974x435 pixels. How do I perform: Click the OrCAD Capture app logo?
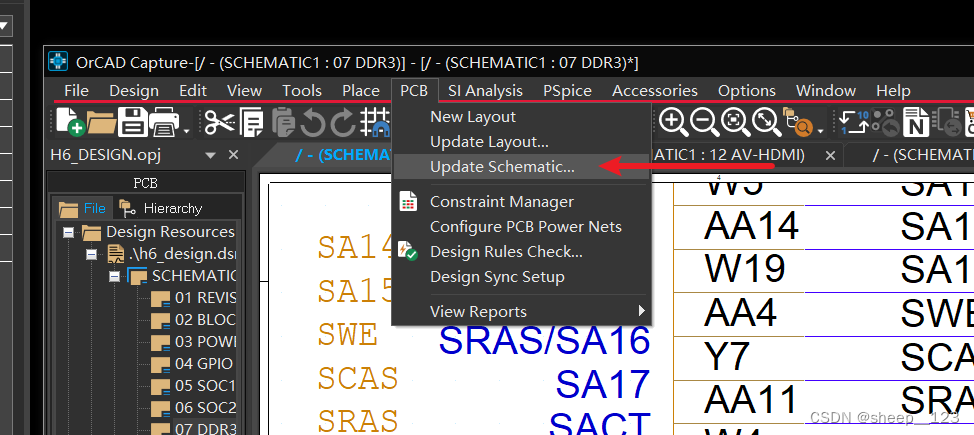(58, 62)
